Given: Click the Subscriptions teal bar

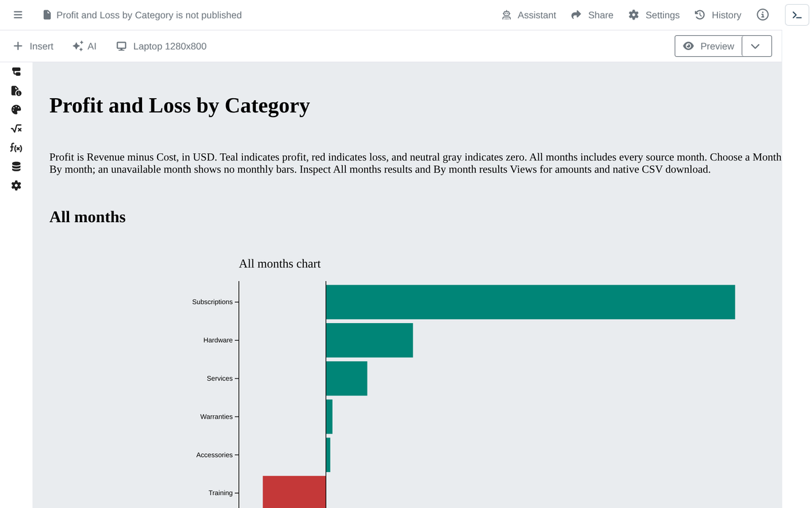Looking at the screenshot, I should pyautogui.click(x=531, y=302).
